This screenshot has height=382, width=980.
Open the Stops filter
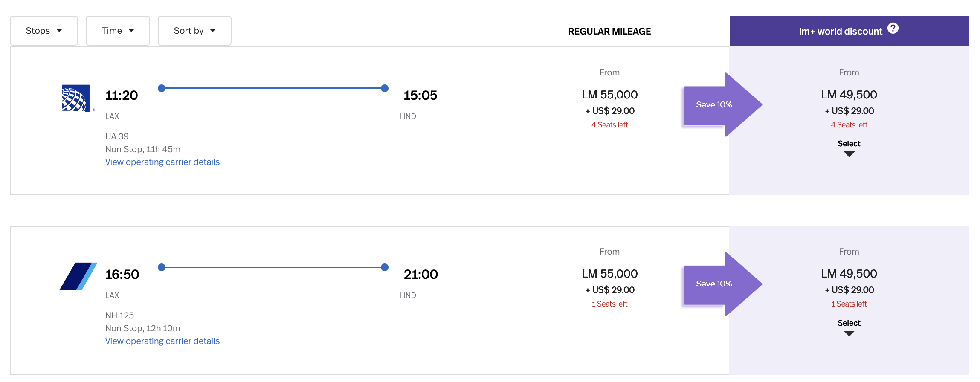pos(43,30)
